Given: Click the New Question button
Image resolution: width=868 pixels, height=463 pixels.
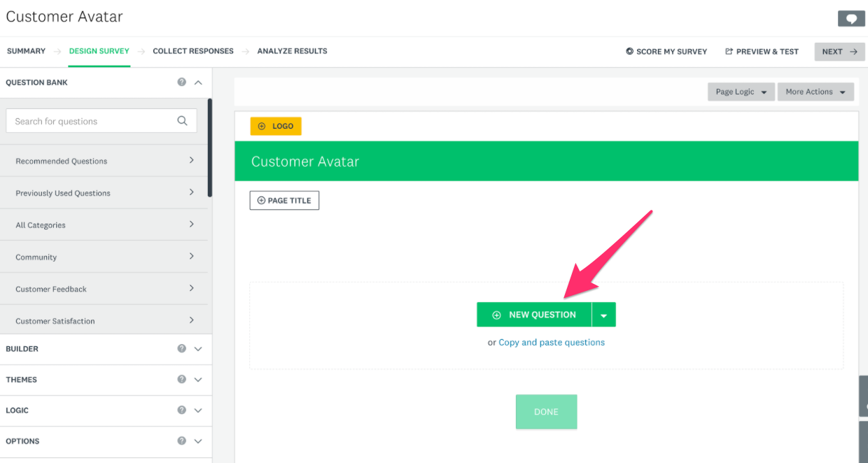Looking at the screenshot, I should tap(534, 315).
